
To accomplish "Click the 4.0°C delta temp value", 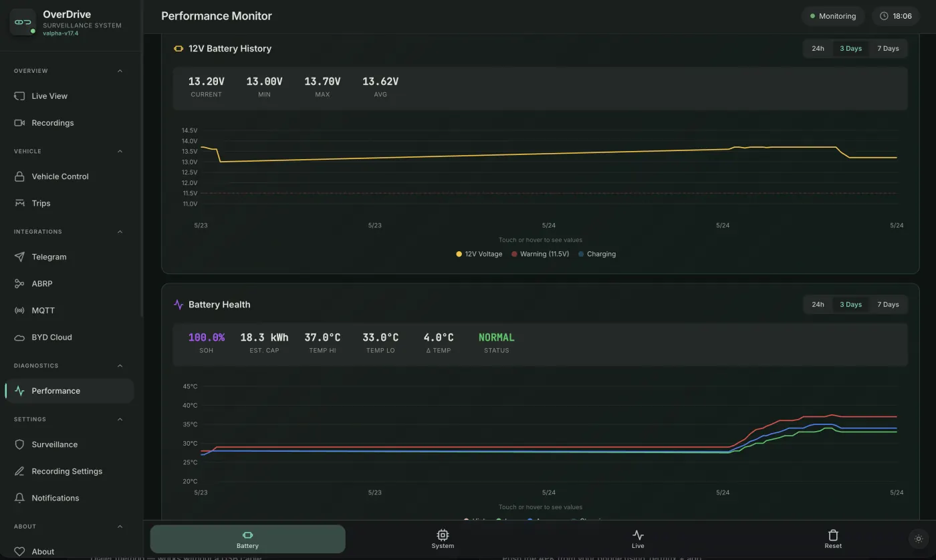I will (x=439, y=337).
